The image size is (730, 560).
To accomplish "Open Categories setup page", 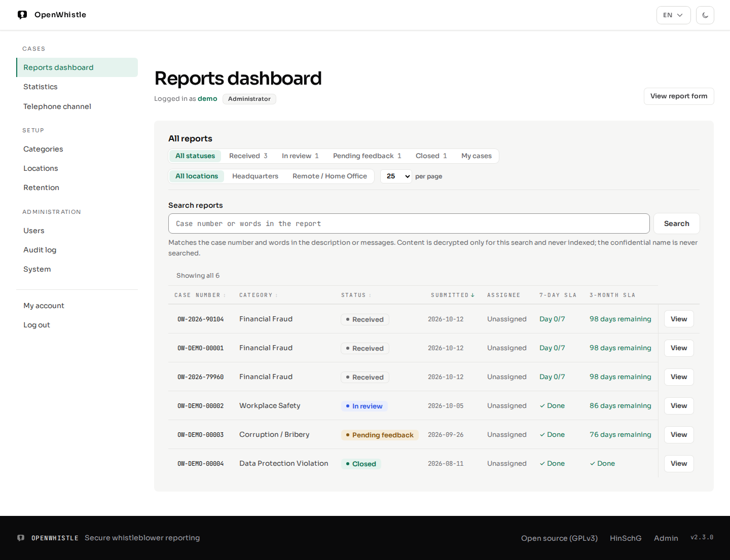I will coord(77,149).
